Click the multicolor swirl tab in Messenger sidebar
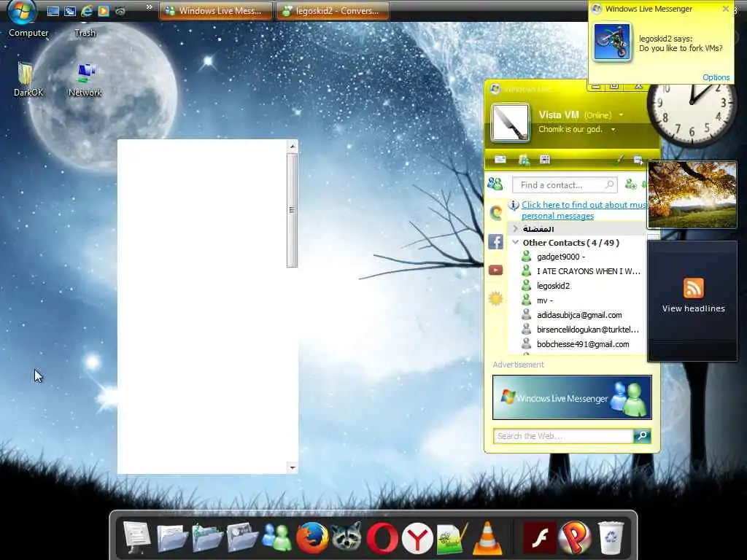Screen dimensions: 747x560 click(495, 213)
